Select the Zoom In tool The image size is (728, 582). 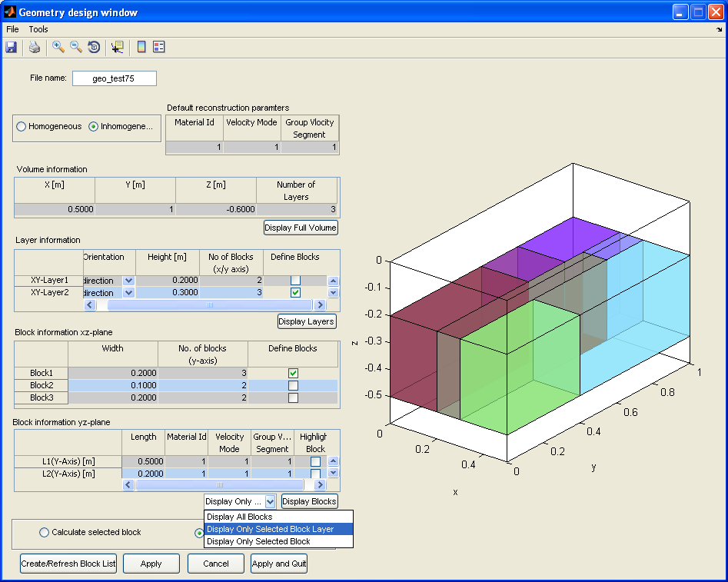click(58, 47)
